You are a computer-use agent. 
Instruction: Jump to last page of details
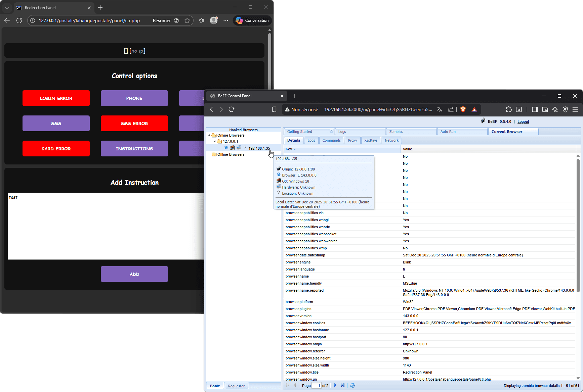click(342, 386)
